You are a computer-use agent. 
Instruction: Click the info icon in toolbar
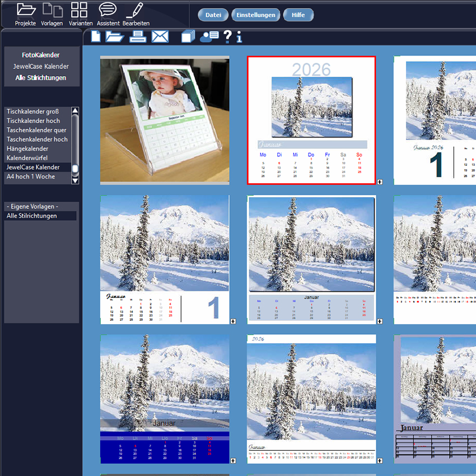[x=239, y=38]
